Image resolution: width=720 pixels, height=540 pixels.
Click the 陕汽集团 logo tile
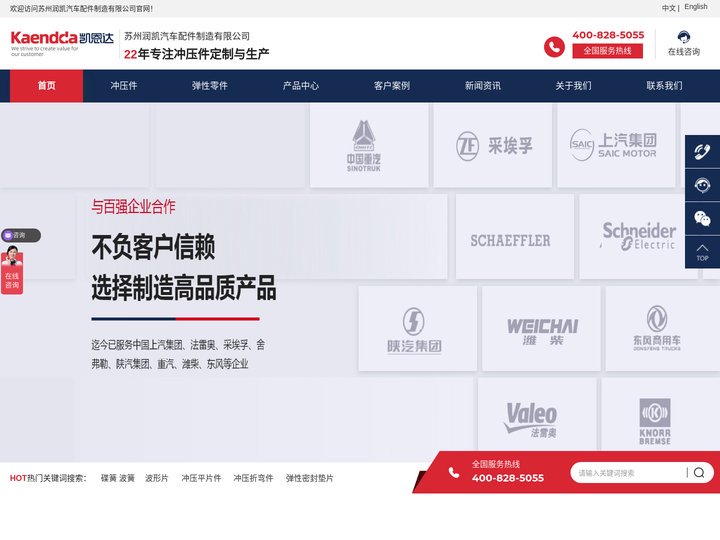[417, 328]
